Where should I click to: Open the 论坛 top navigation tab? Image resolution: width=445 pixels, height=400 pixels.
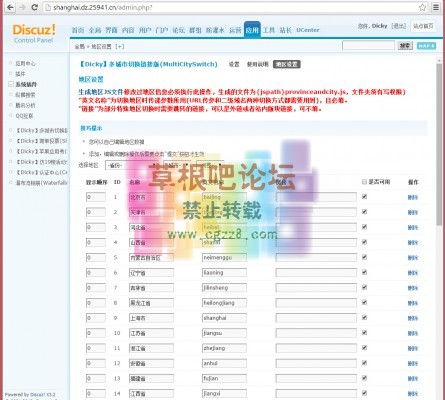click(178, 30)
